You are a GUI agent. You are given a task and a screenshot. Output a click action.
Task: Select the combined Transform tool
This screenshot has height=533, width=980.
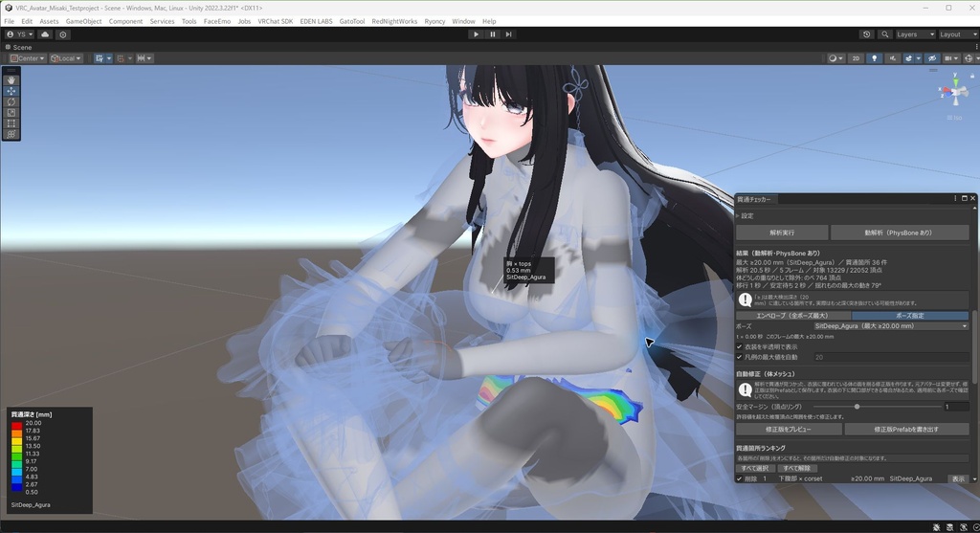(11, 134)
